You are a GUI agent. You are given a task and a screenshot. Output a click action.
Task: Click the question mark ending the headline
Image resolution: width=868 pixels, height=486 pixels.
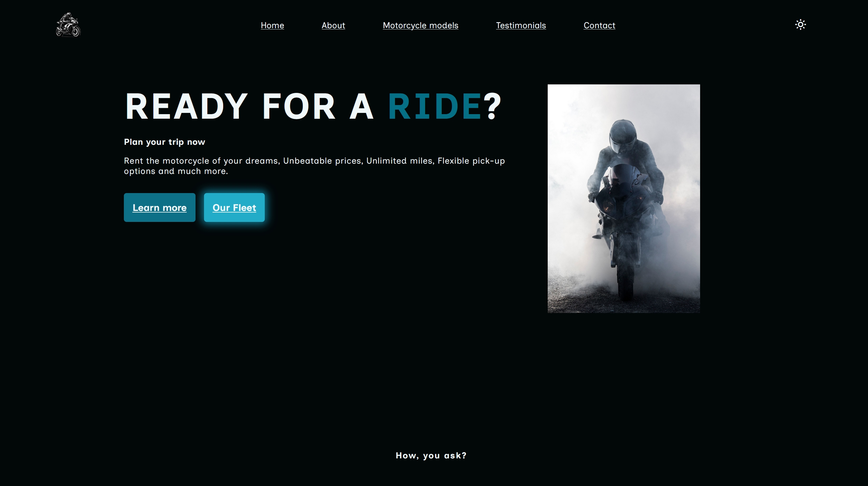492,107
